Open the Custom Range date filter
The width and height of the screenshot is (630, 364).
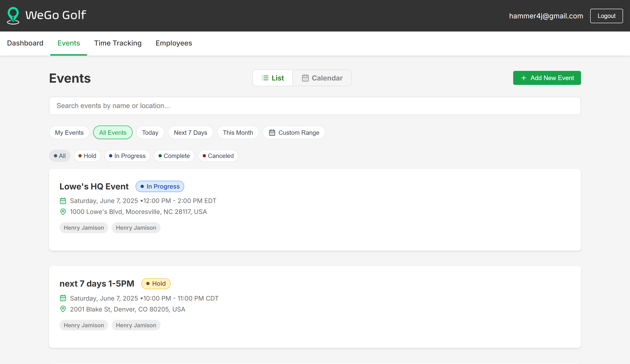pos(294,133)
